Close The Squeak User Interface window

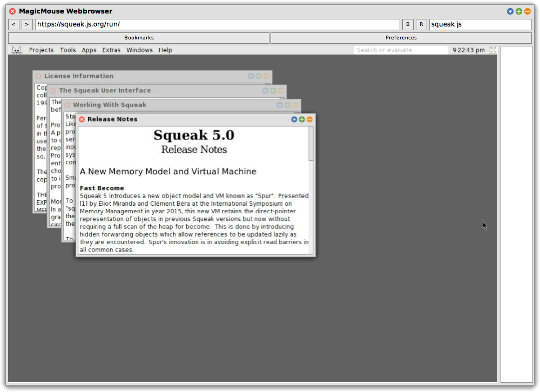tap(53, 91)
